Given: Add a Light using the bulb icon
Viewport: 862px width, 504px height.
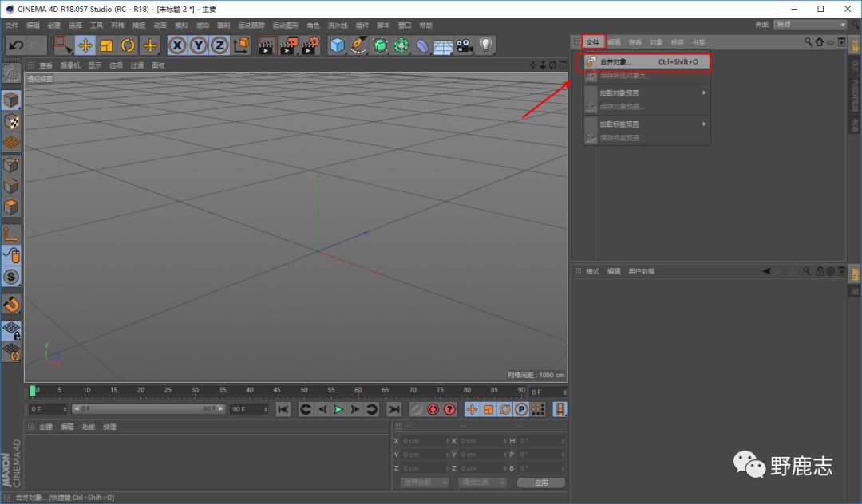Looking at the screenshot, I should click(486, 45).
